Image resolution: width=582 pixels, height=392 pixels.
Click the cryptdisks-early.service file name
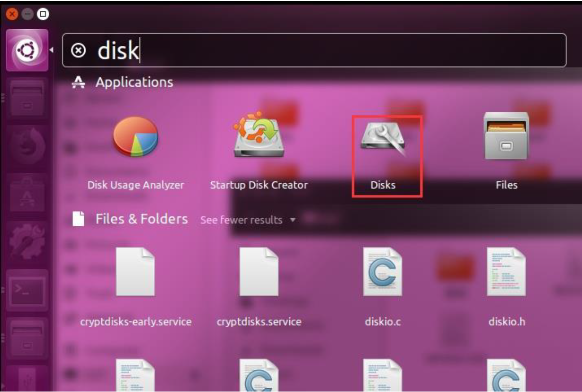[136, 322]
